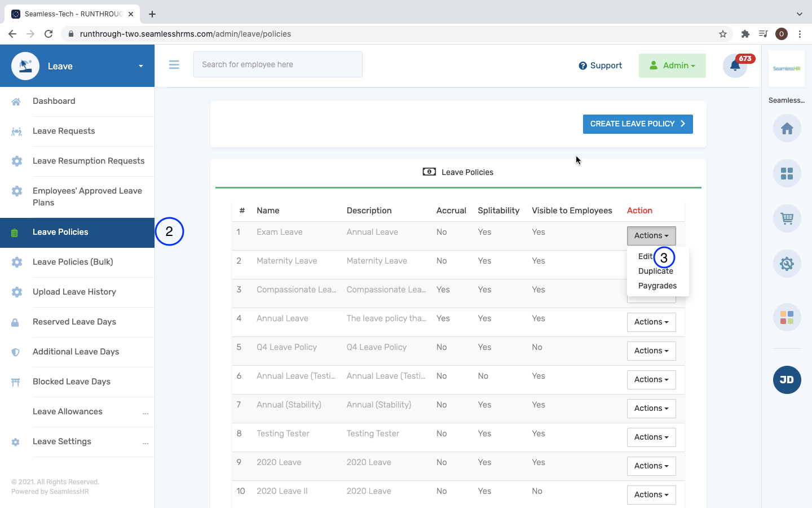Expand the Admin user dropdown
Viewport: 812px width, 508px height.
click(x=672, y=66)
